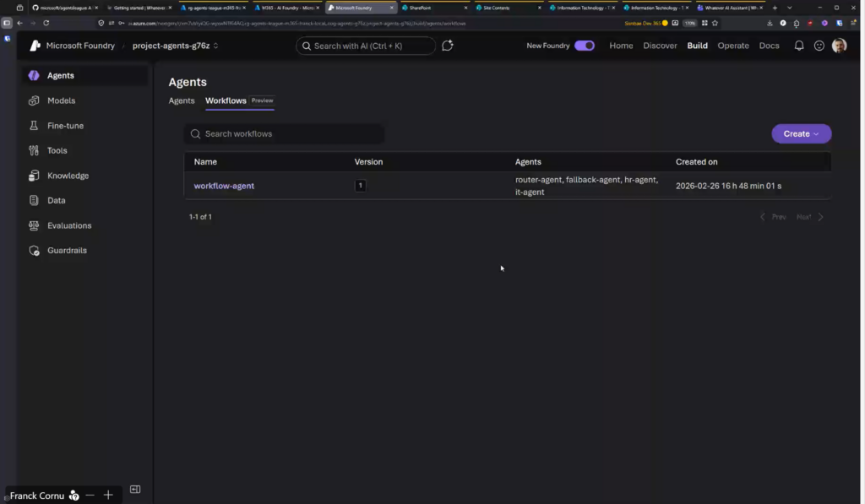Open Home in the top navigation
Screen dimensions: 865x504
(x=621, y=46)
